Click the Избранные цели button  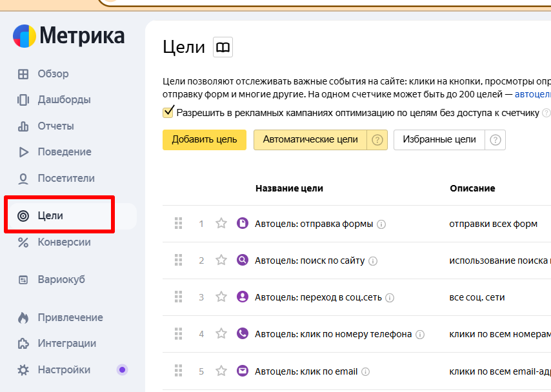(x=439, y=140)
